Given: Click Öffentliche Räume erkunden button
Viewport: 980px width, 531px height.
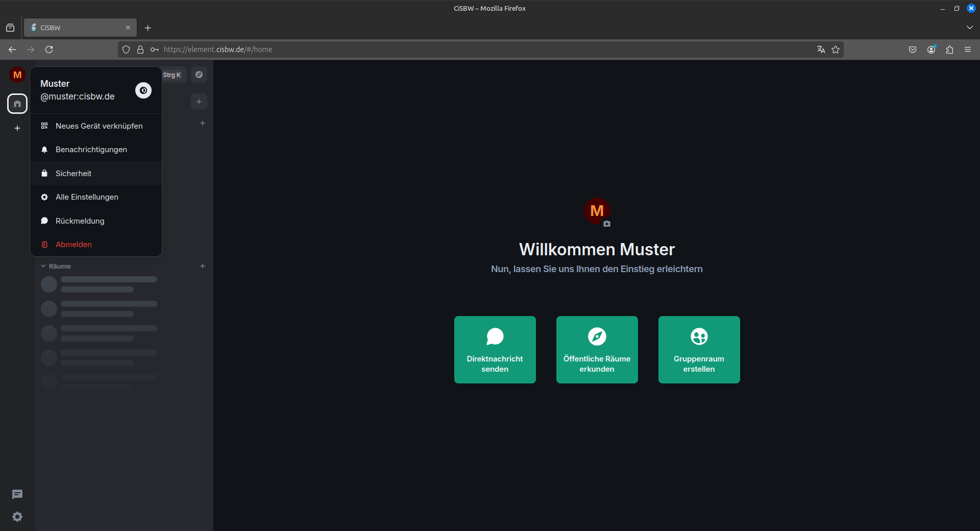Looking at the screenshot, I should point(597,350).
